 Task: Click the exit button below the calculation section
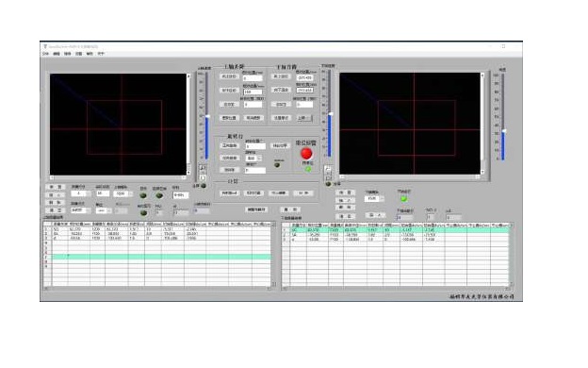(290, 209)
